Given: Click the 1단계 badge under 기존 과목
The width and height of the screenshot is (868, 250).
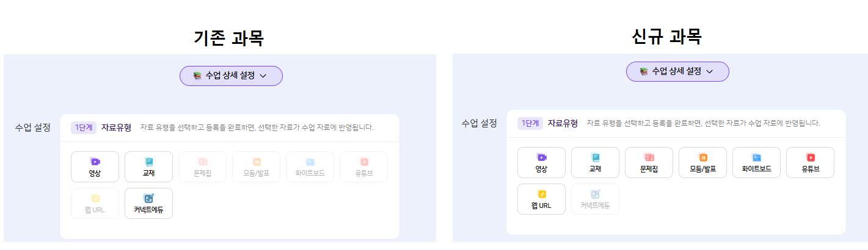Looking at the screenshot, I should coord(83,127).
